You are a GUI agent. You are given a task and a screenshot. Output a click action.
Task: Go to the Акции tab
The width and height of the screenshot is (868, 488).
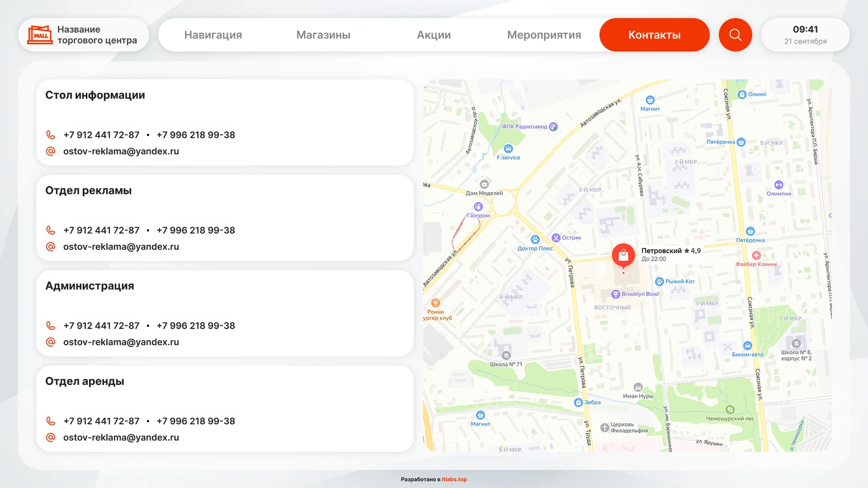pyautogui.click(x=434, y=35)
